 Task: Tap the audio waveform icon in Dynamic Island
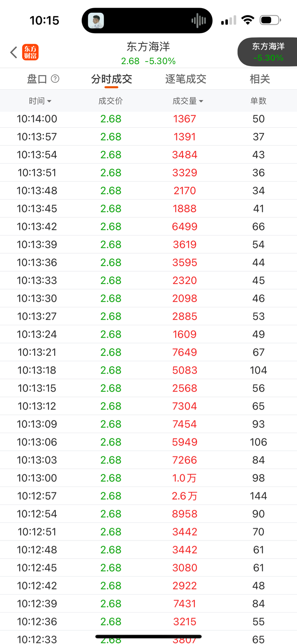click(198, 20)
